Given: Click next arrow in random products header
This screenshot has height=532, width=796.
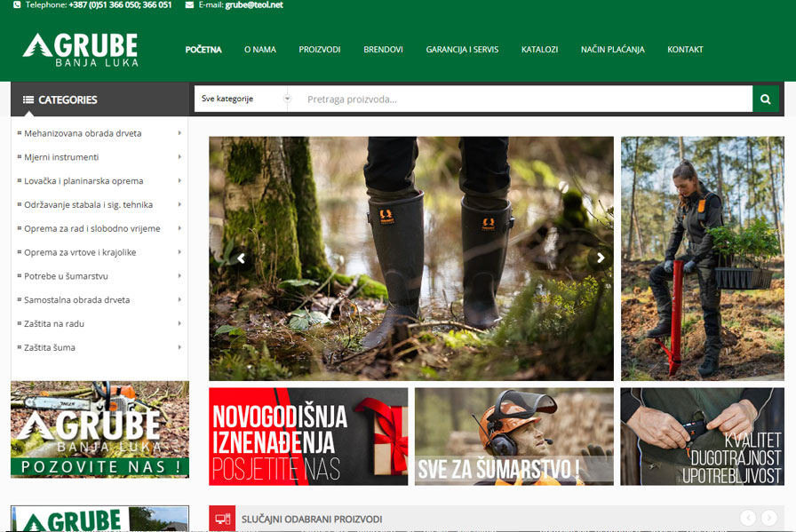Looking at the screenshot, I should pyautogui.click(x=768, y=518).
